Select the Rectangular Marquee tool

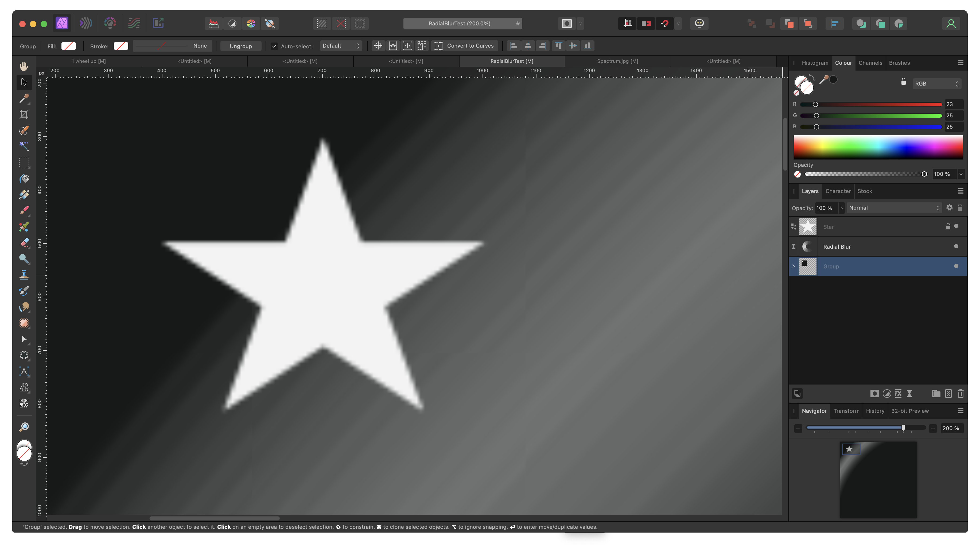click(x=24, y=163)
